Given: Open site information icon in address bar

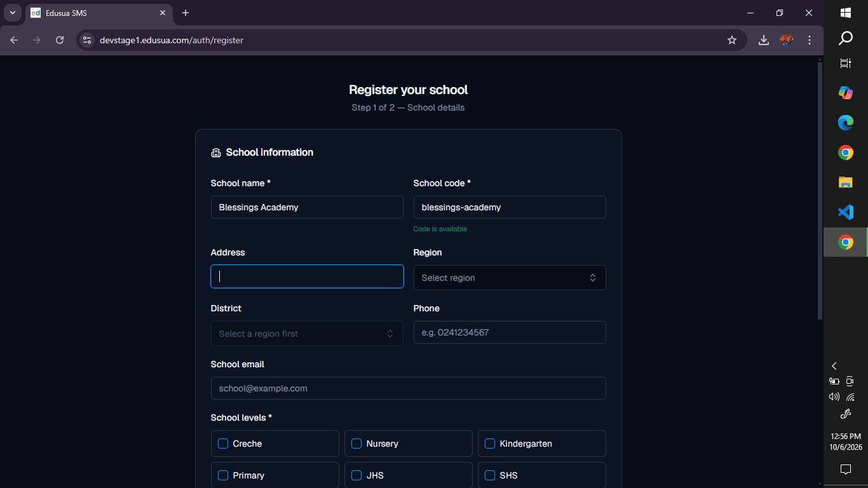Looking at the screenshot, I should [87, 40].
